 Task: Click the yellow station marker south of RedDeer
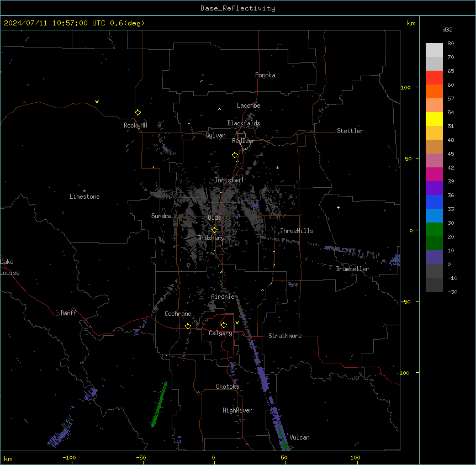coord(235,155)
